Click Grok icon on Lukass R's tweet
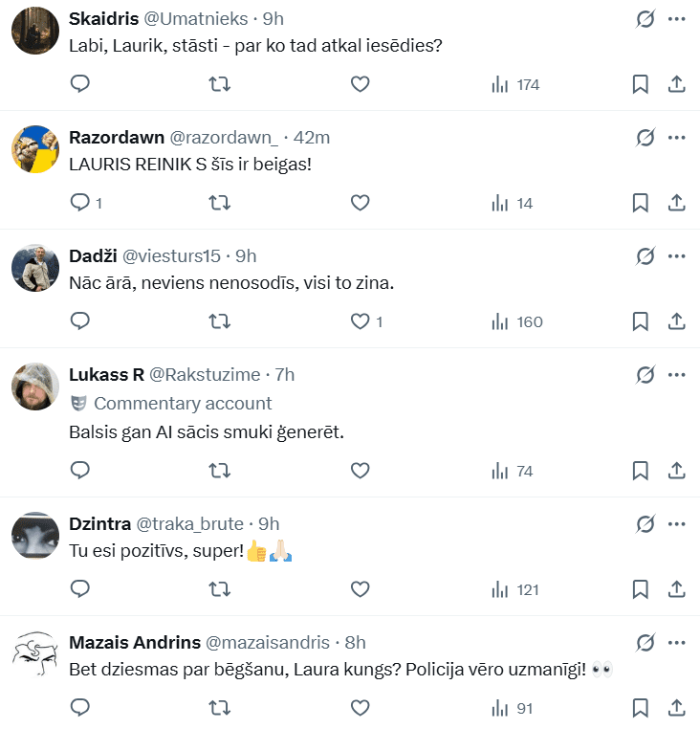700x729 pixels. point(645,375)
